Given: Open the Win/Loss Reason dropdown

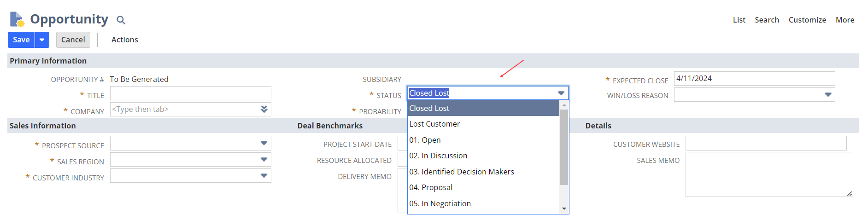Looking at the screenshot, I should pyautogui.click(x=828, y=95).
